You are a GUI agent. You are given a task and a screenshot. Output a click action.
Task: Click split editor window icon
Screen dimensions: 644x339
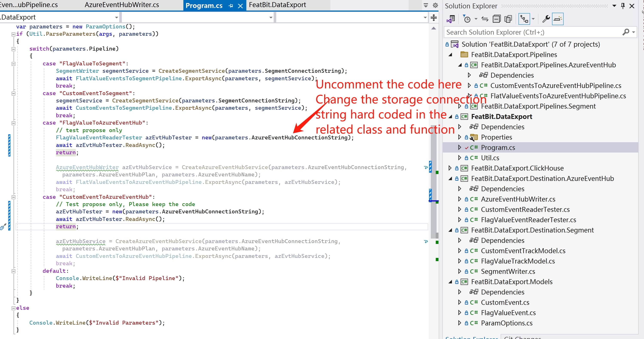coord(434,17)
